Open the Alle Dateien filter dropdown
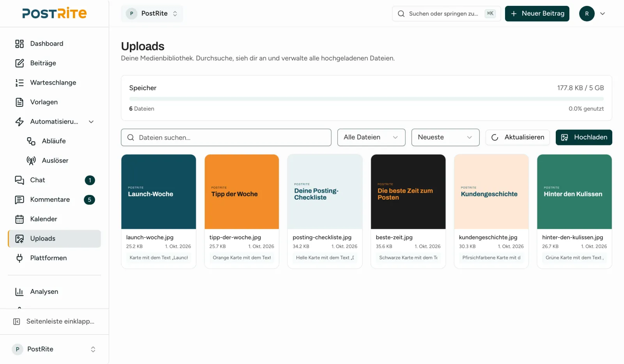The image size is (624, 364). (x=371, y=137)
